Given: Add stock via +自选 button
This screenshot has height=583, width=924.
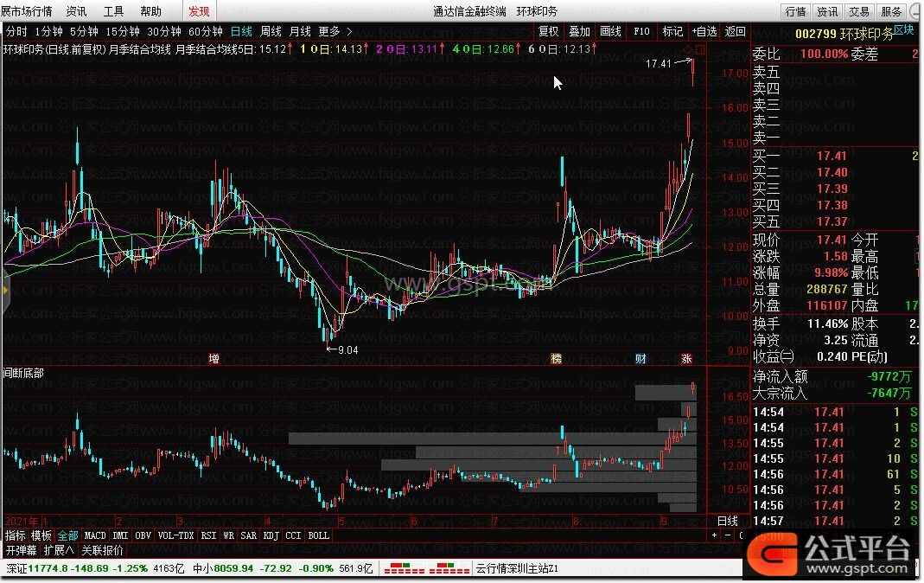Looking at the screenshot, I should 704,31.
